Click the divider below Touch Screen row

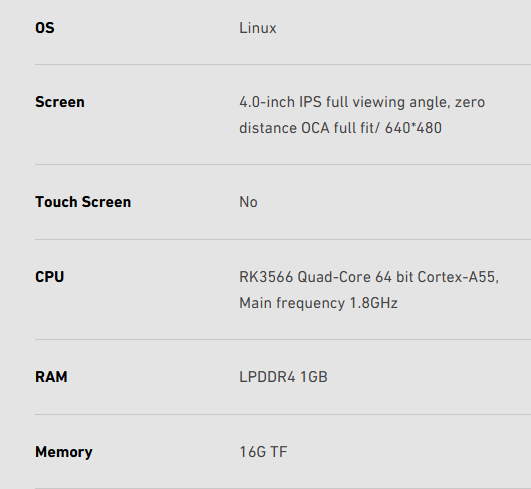click(283, 239)
